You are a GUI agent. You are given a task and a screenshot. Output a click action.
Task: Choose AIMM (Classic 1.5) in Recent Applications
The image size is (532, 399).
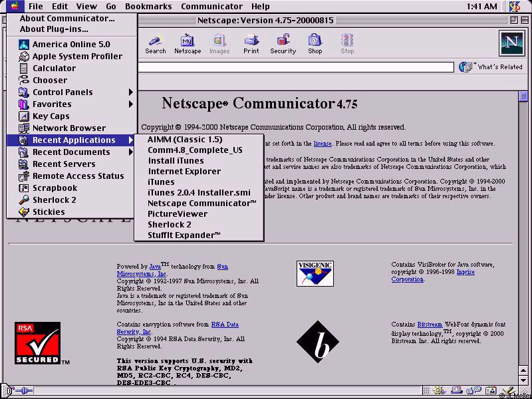[x=199, y=140]
